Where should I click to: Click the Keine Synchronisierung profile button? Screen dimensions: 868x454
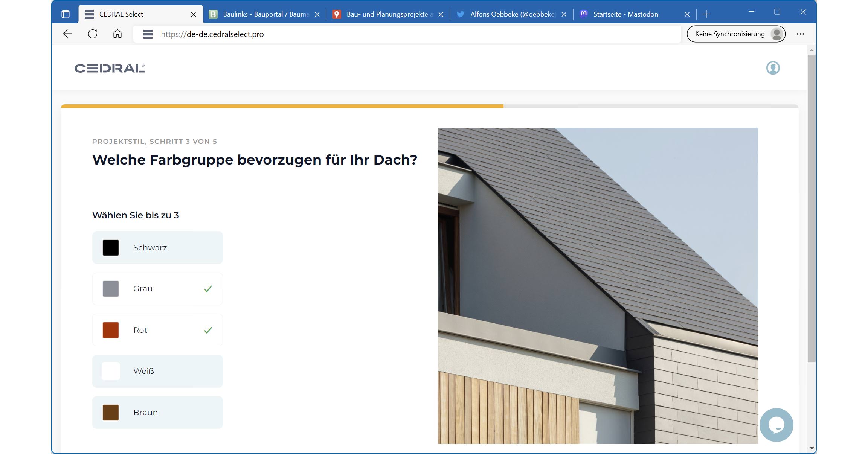736,34
